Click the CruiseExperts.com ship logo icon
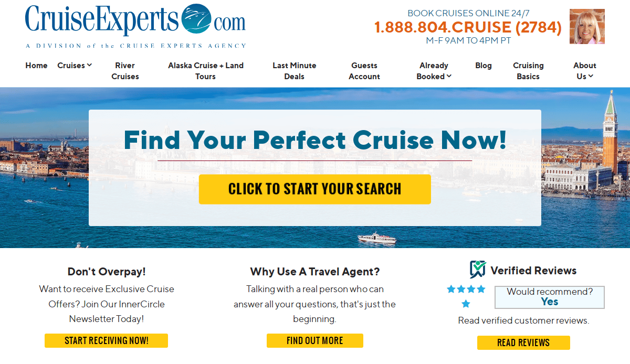Screen dimensions: 630x364 click(196, 19)
